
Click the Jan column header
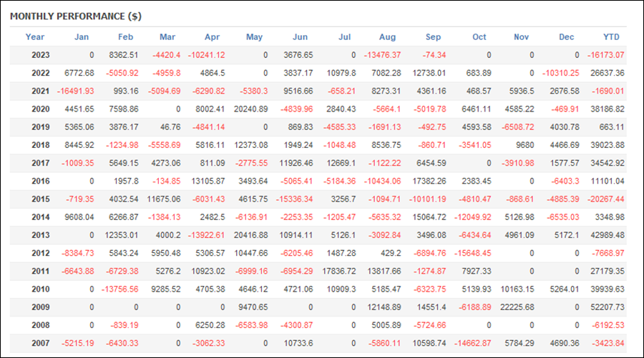click(x=82, y=37)
